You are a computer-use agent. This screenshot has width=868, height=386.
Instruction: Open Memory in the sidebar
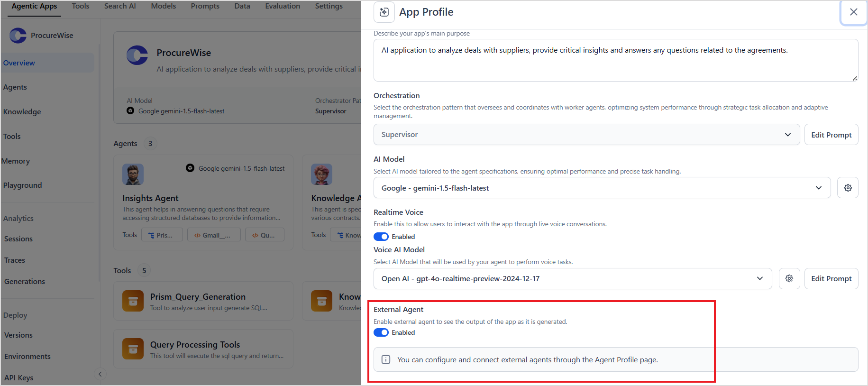(16, 161)
